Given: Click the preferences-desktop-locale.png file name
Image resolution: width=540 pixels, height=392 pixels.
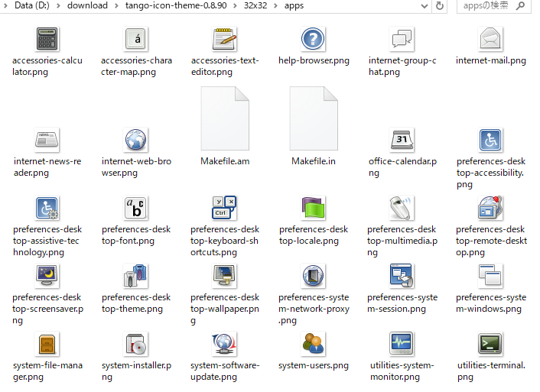Looking at the screenshot, I should (x=314, y=235).
